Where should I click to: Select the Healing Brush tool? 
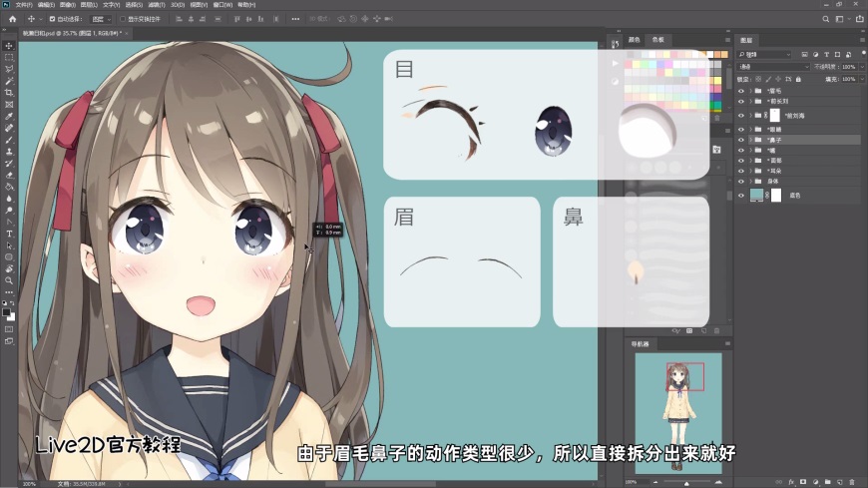tap(9, 128)
